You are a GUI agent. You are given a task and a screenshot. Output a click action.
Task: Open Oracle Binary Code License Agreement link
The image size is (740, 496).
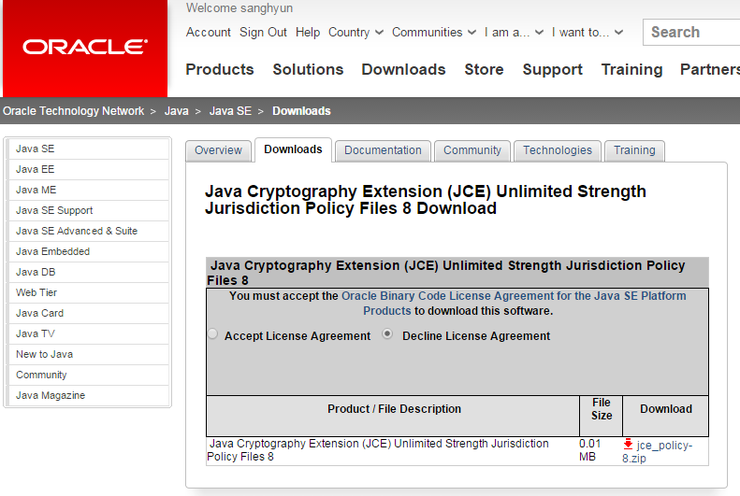coord(513,296)
